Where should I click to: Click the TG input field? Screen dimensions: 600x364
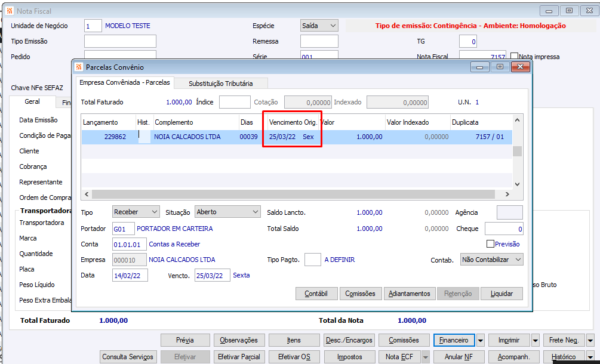[x=468, y=41]
